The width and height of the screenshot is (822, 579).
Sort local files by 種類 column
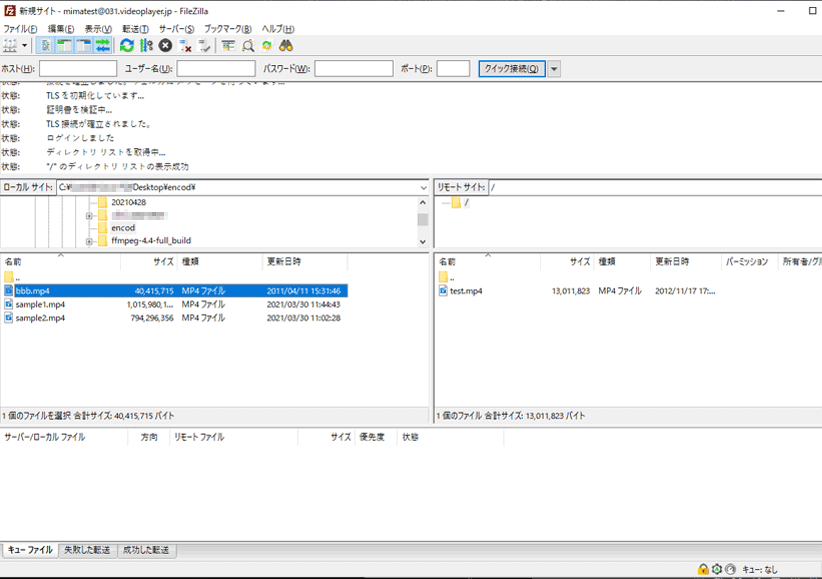(220, 261)
